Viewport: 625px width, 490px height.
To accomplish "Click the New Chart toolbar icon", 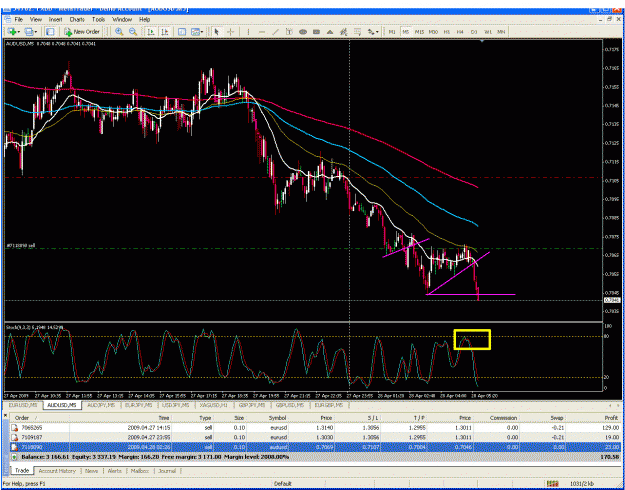I will pos(11,31).
